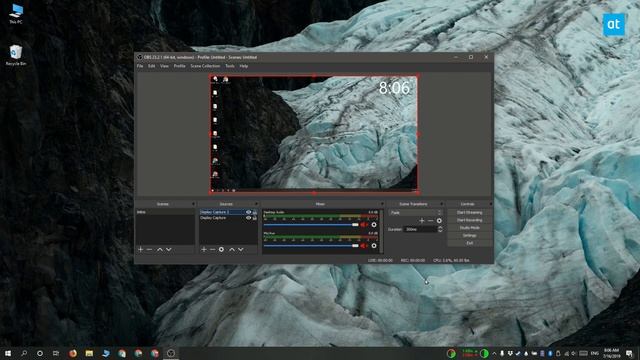The image size is (640, 360).
Task: Adjust the Mic/Aux volume slider
Action: 311,246
